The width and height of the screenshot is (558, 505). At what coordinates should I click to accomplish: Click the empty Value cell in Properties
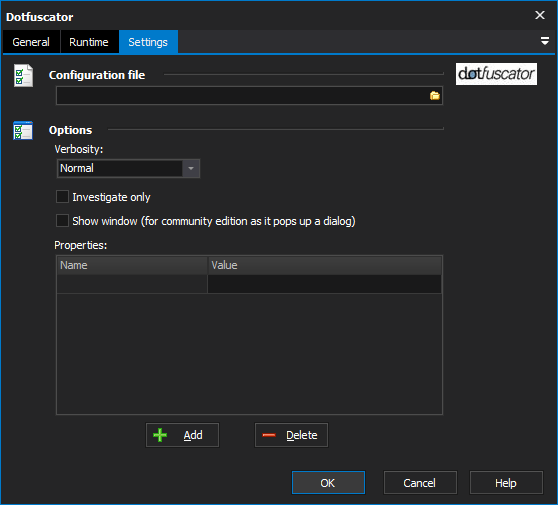click(x=325, y=284)
